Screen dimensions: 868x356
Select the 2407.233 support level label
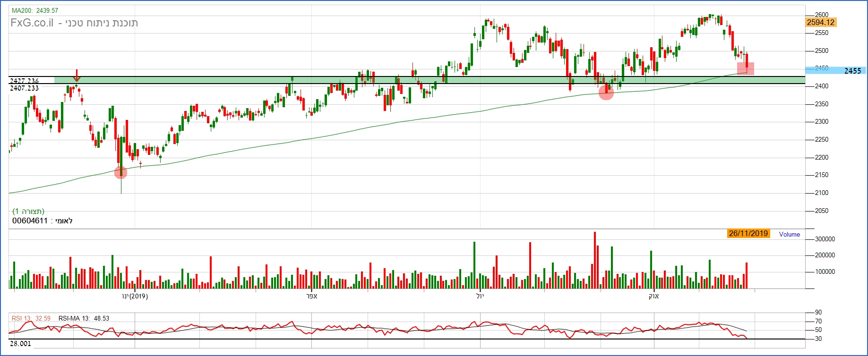pyautogui.click(x=25, y=88)
